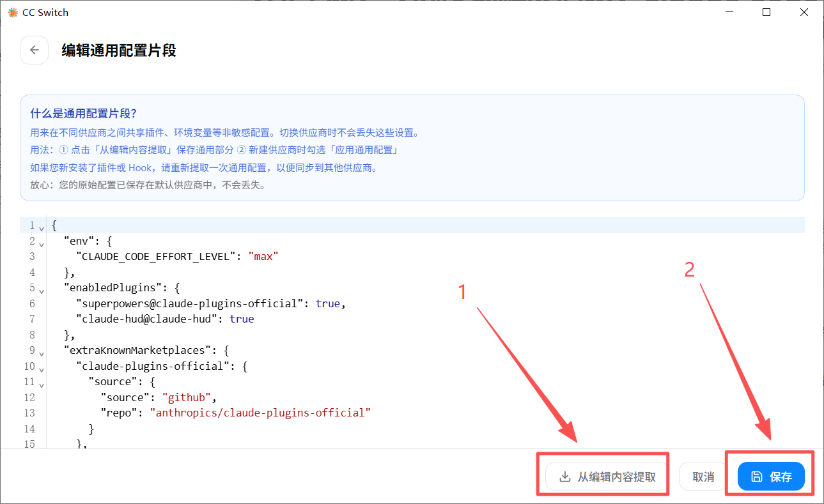The height and width of the screenshot is (504, 824).
Task: Click the true value on the claude-hud line
Action: coord(242,319)
